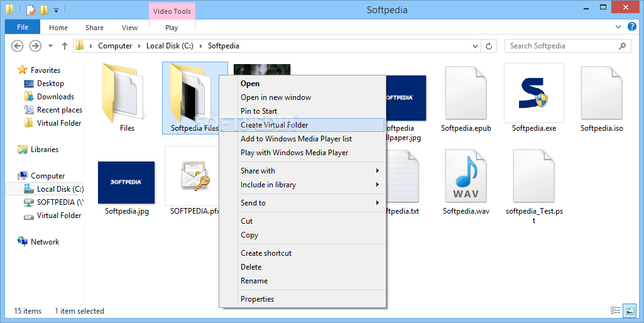Choose Rename in the context menu
The height and width of the screenshot is (323, 644).
pos(302,281)
